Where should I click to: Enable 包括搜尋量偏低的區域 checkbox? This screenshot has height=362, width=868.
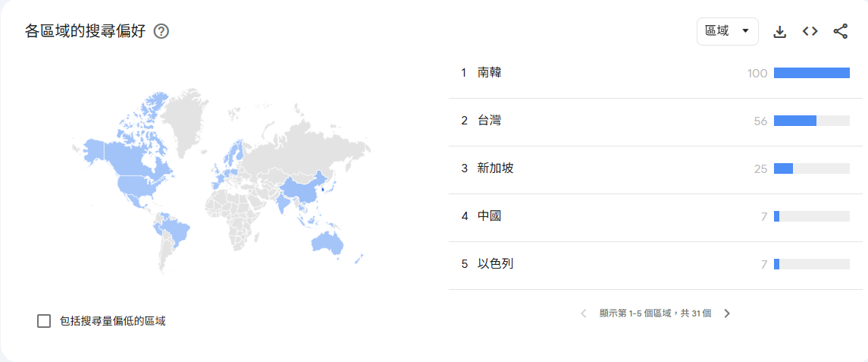(44, 321)
